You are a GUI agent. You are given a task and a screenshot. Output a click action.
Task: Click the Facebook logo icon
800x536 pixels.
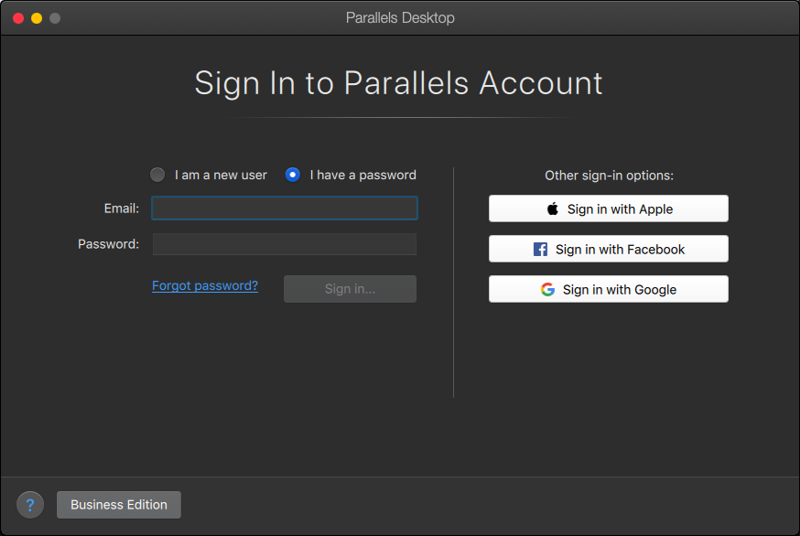[540, 249]
